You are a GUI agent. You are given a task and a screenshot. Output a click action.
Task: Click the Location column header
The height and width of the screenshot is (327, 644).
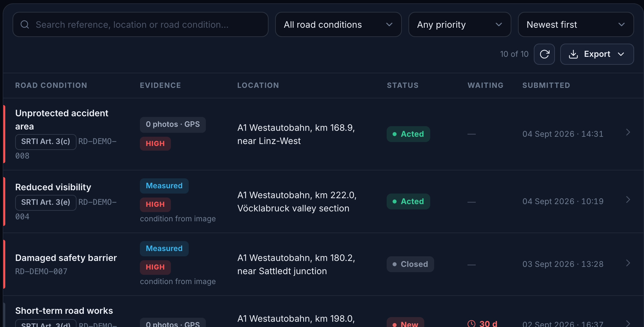click(258, 85)
